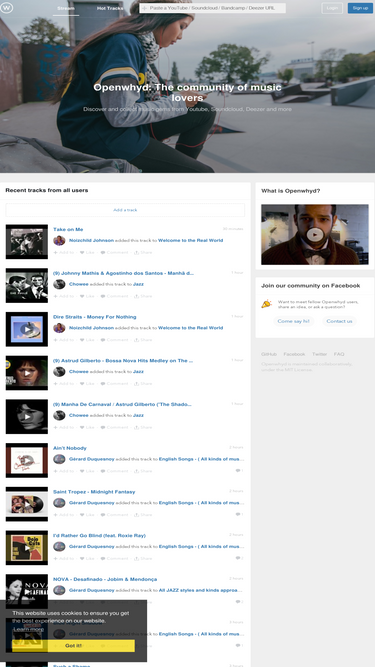The height and width of the screenshot is (667, 375).
Task: Play Dire Straits Money For Nothing thumbnail
Action: pos(27,329)
